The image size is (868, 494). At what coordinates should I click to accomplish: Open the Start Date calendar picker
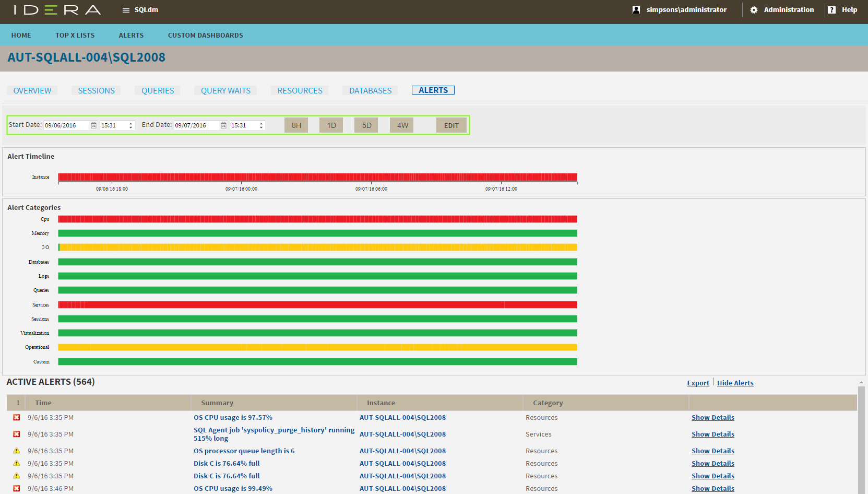[x=94, y=125]
